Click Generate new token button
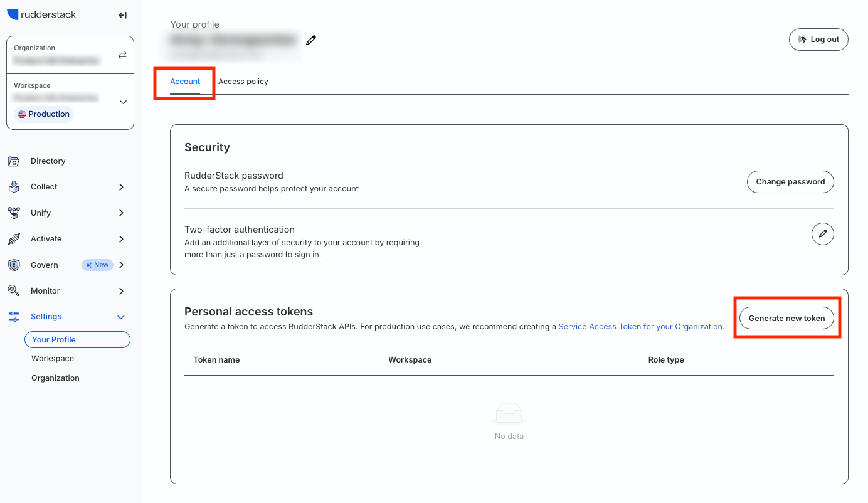This screenshot has height=503, width=868. click(786, 318)
